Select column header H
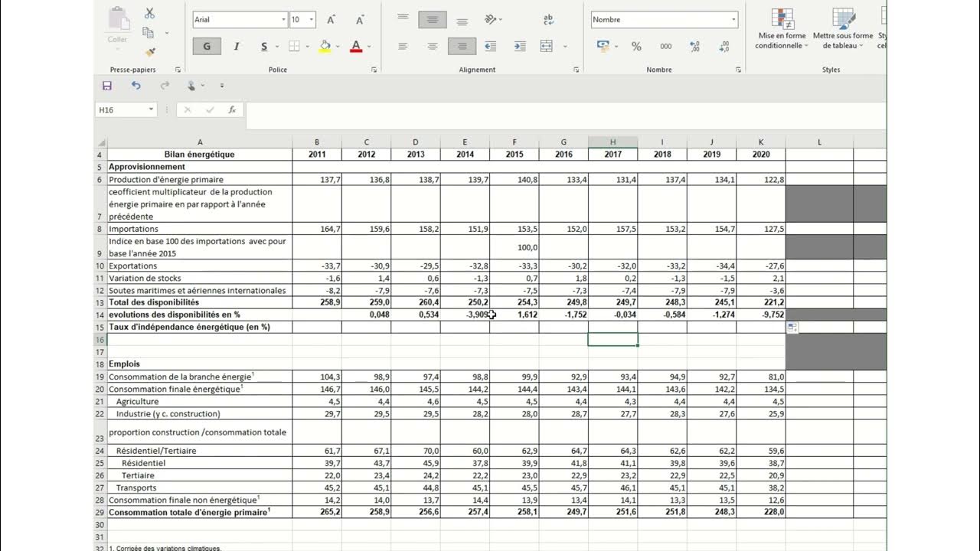The height and width of the screenshot is (551, 980). coord(612,142)
